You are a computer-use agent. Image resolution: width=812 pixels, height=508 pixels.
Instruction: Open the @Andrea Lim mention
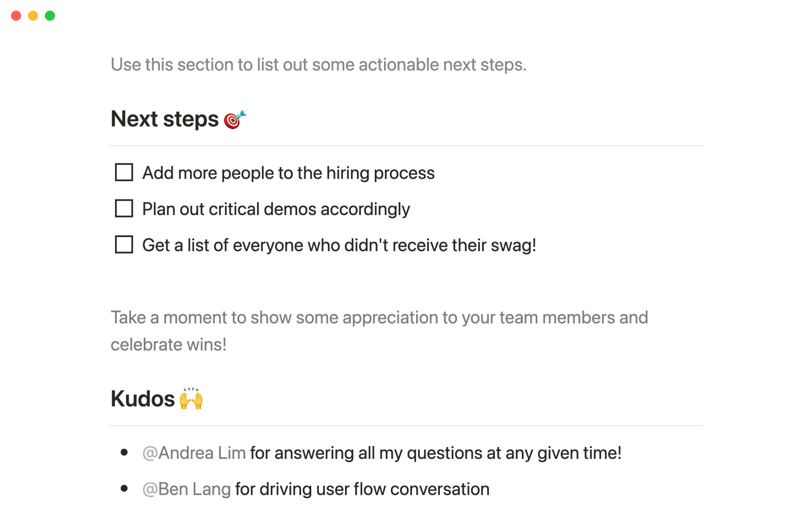pyautogui.click(x=194, y=453)
